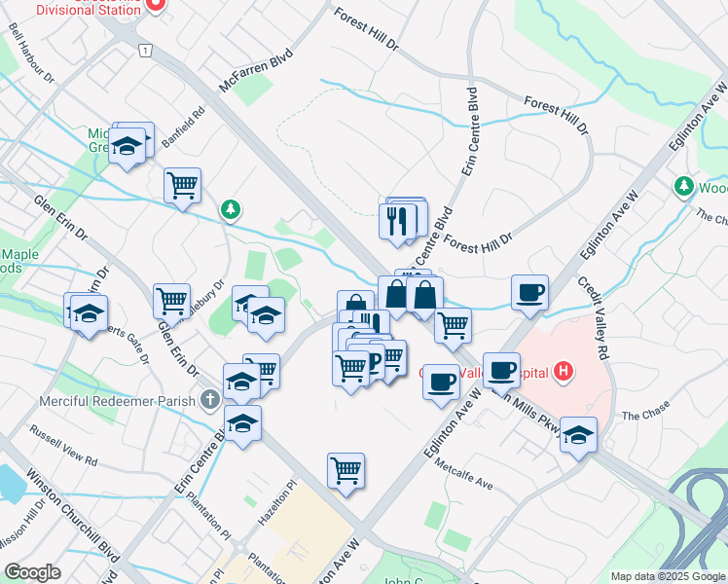
Task: Click the coffee cup marker nearest the Metcalfe Ave label
Action: pos(441,383)
